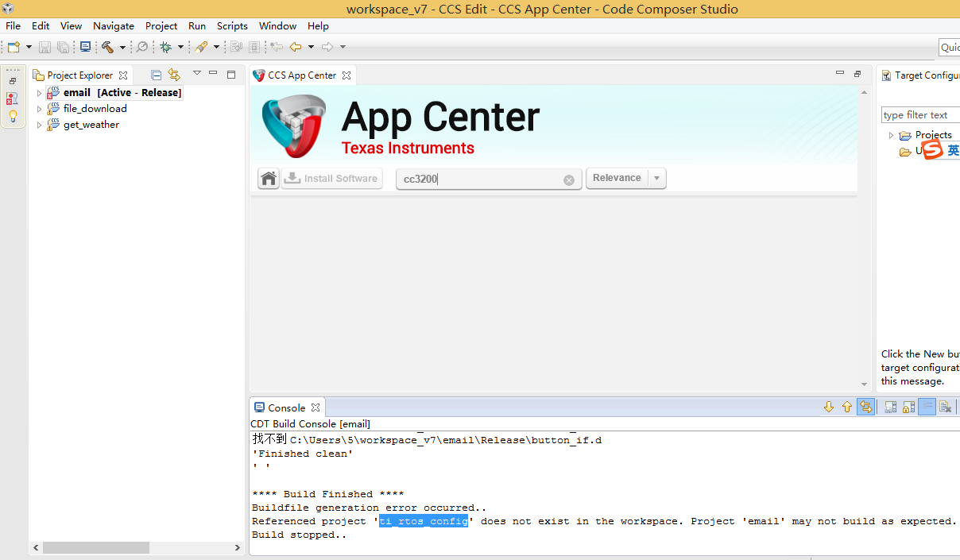Open the File menu
The height and width of the screenshot is (560, 960).
point(14,25)
